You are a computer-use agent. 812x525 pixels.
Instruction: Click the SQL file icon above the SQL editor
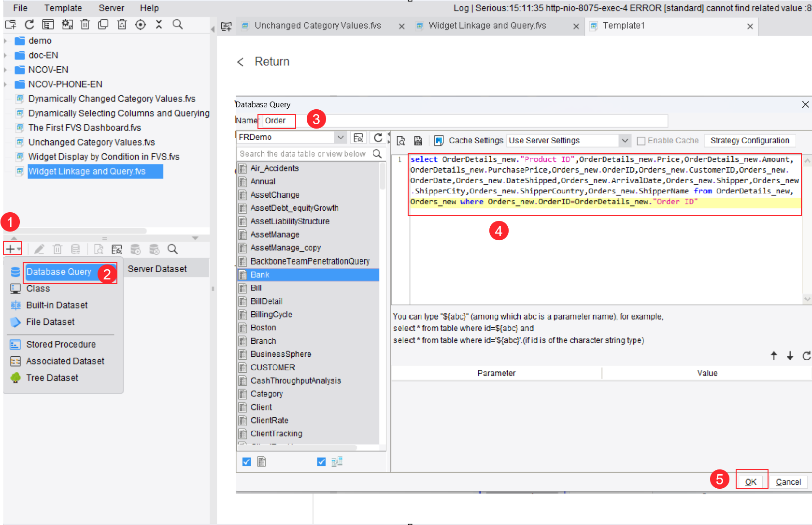[x=418, y=141]
